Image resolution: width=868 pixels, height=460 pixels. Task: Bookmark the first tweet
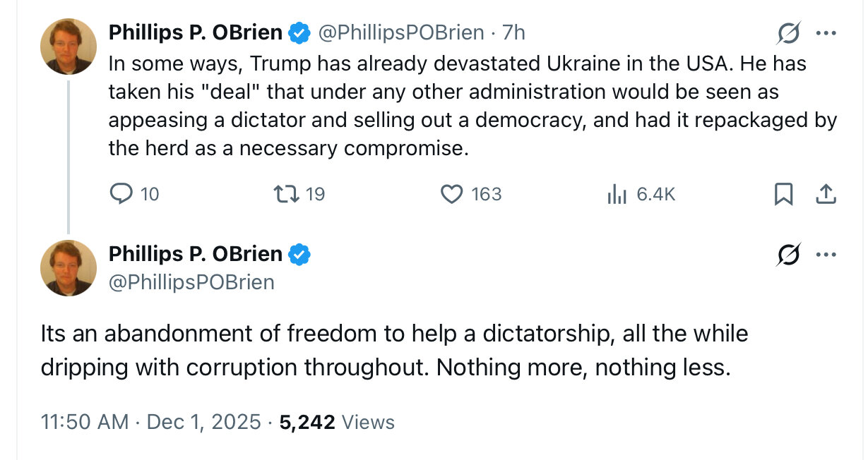tap(783, 194)
